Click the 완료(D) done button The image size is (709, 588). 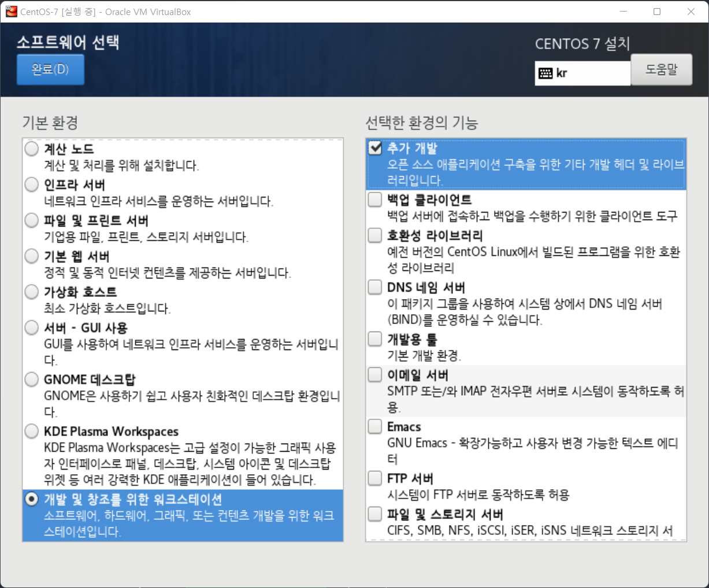(x=50, y=69)
